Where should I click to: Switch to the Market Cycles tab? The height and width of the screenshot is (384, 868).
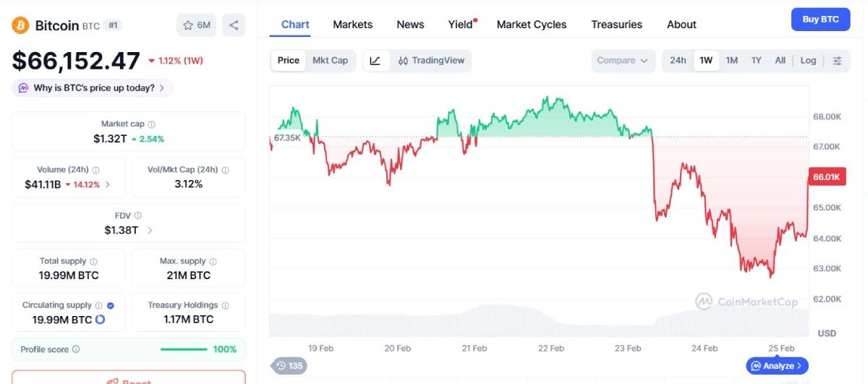pyautogui.click(x=532, y=25)
